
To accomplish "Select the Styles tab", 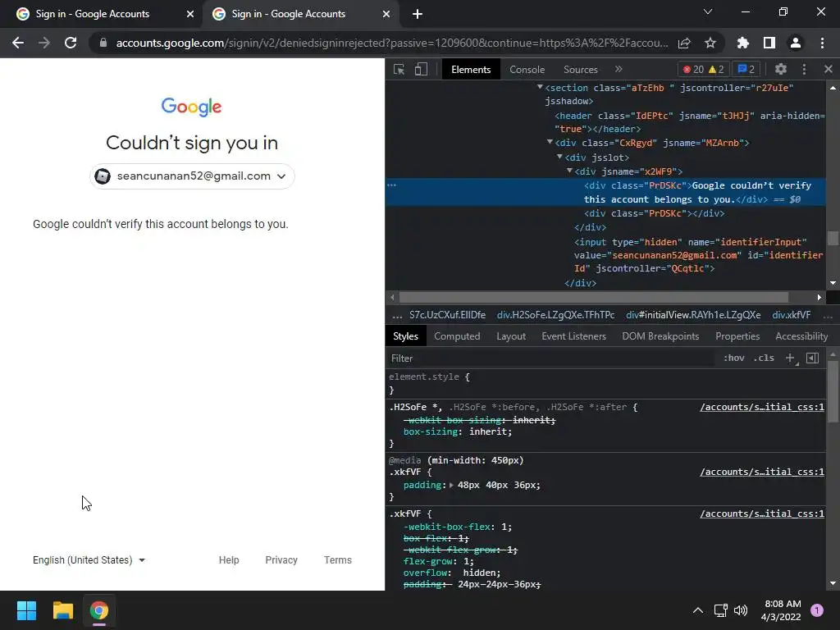I will [405, 336].
